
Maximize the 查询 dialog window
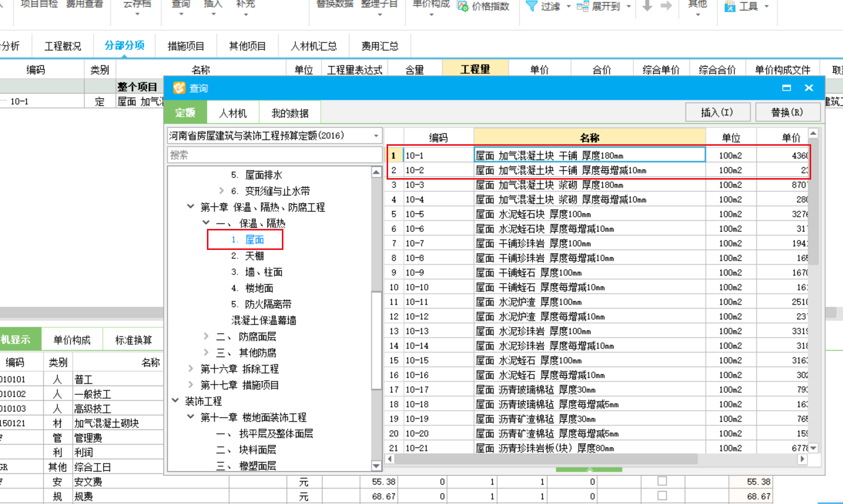[x=787, y=88]
